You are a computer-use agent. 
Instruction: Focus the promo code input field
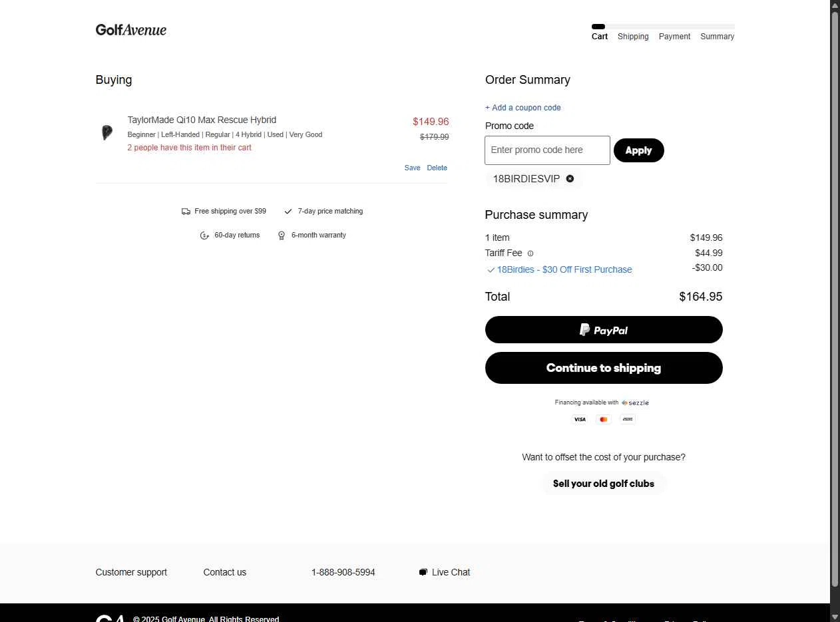coord(547,150)
